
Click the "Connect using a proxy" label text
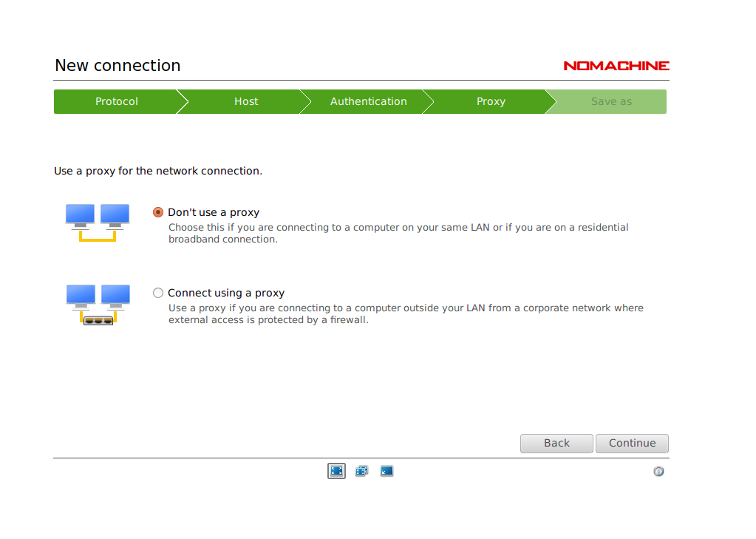click(226, 293)
